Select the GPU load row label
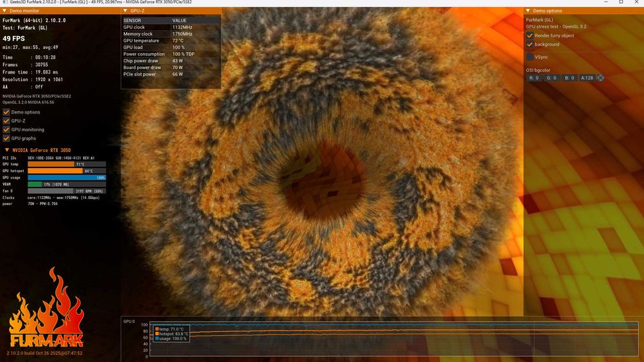 click(x=133, y=47)
